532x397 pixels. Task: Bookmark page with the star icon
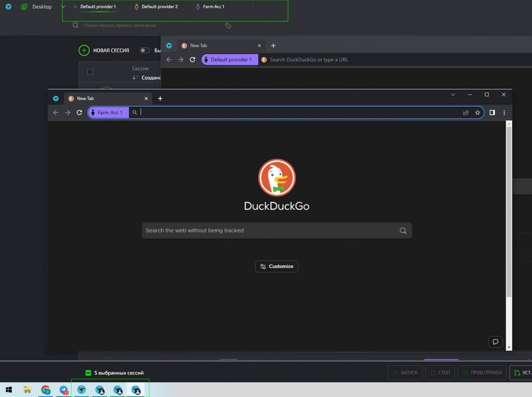pyautogui.click(x=478, y=113)
